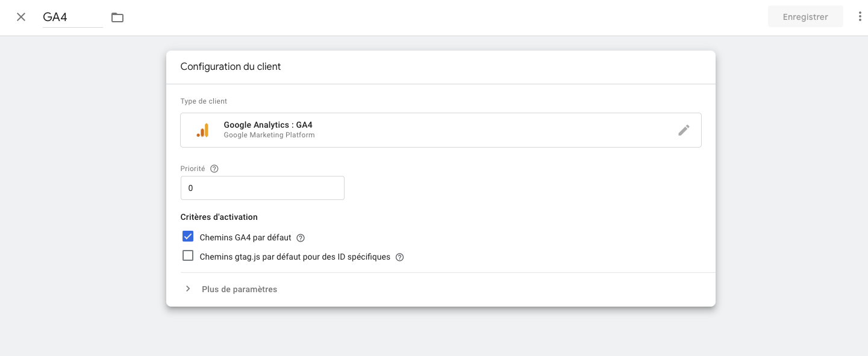This screenshot has width=868, height=356.
Task: Uncheck Chemins GA4 par défaut checkbox
Action: [188, 237]
